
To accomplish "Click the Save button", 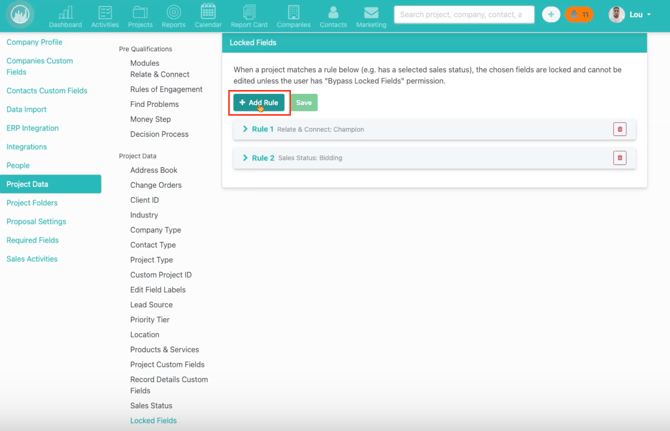I will pyautogui.click(x=304, y=102).
